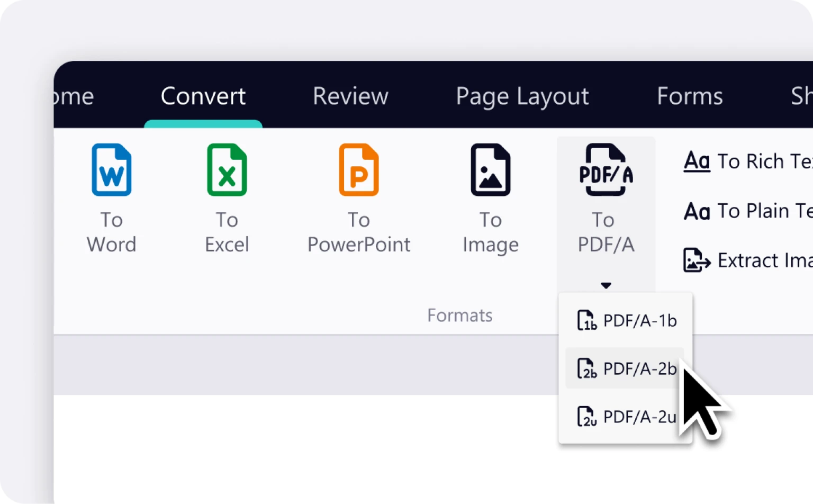This screenshot has width=813, height=504.
Task: Click the To Word converter icon
Action: (111, 170)
